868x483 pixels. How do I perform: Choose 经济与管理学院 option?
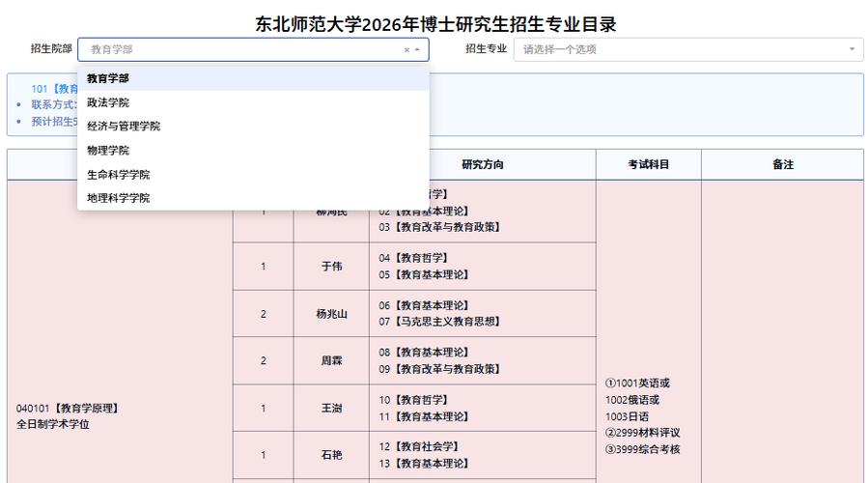pyautogui.click(x=254, y=127)
